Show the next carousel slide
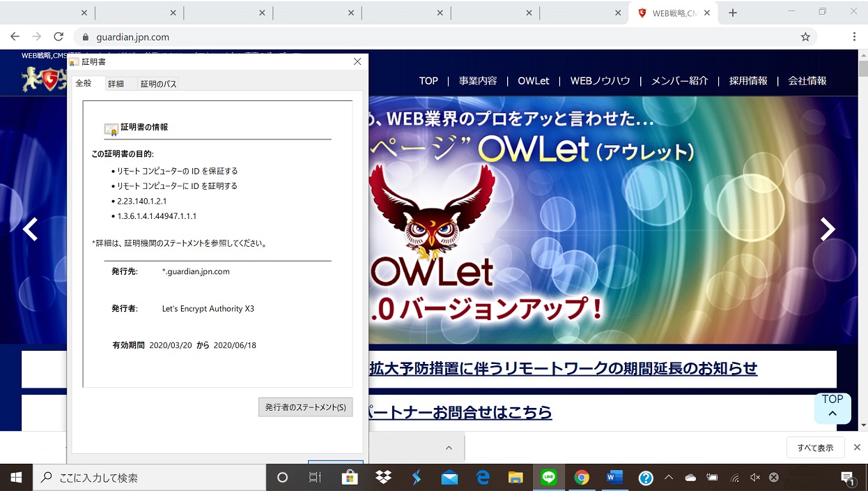 [x=827, y=229]
